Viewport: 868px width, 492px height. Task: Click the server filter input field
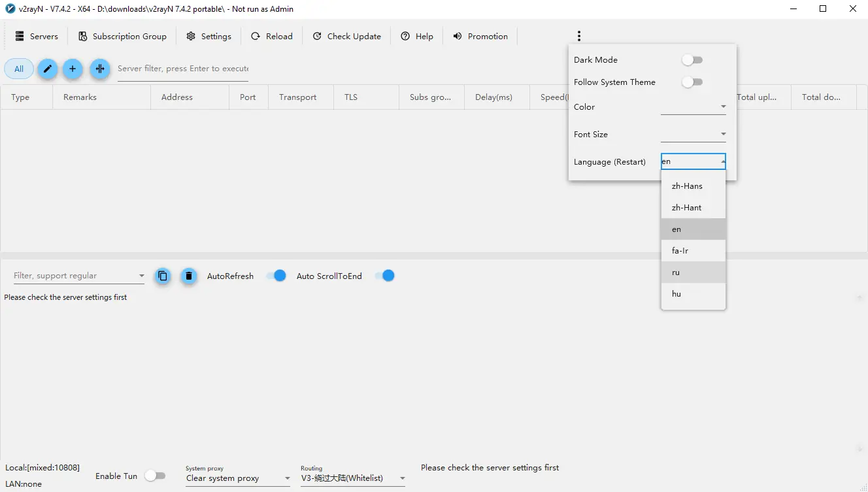[x=182, y=69]
